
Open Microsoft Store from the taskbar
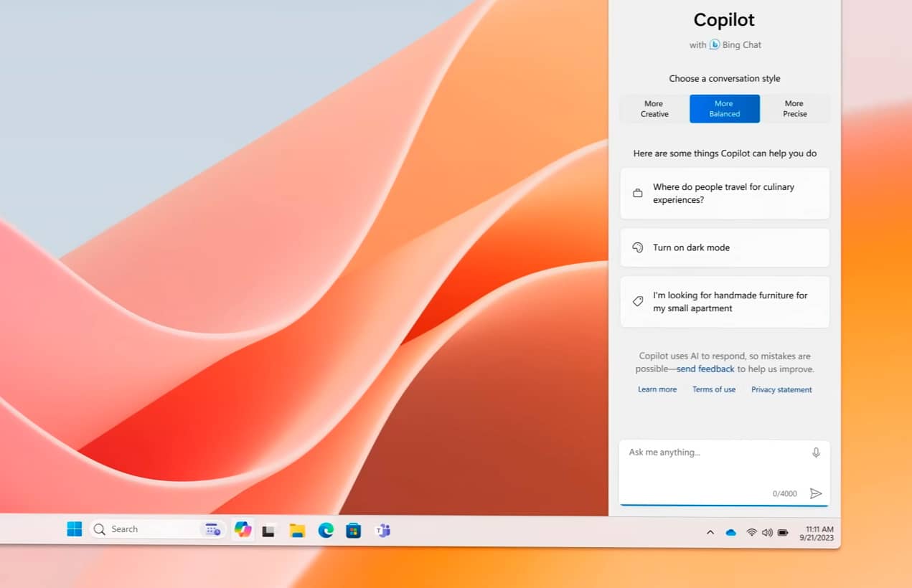tap(354, 531)
